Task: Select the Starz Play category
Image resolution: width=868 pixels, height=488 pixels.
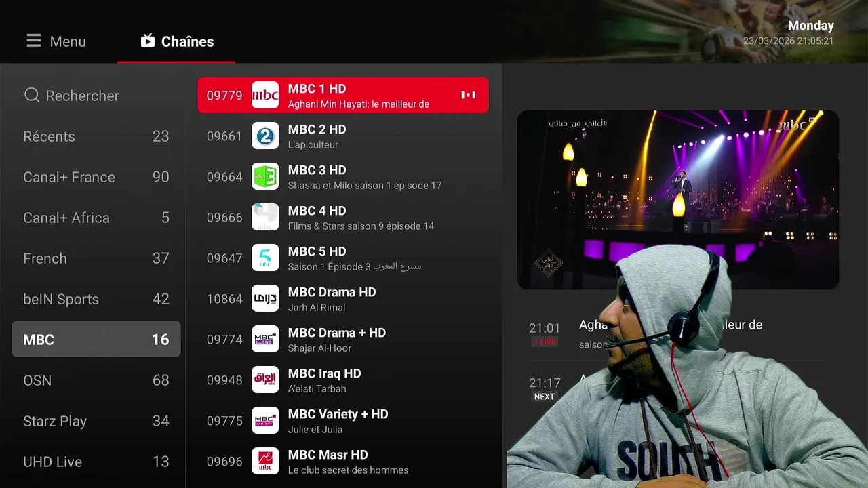Action: [x=96, y=421]
